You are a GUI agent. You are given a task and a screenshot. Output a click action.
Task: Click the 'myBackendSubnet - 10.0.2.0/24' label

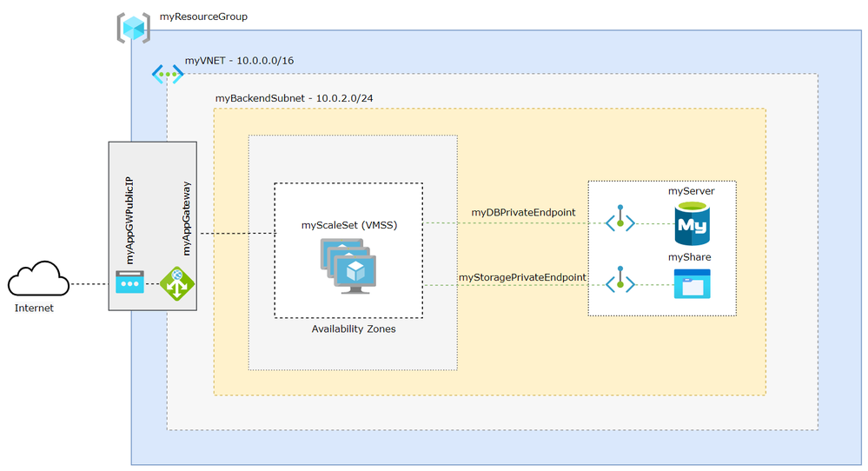click(294, 98)
